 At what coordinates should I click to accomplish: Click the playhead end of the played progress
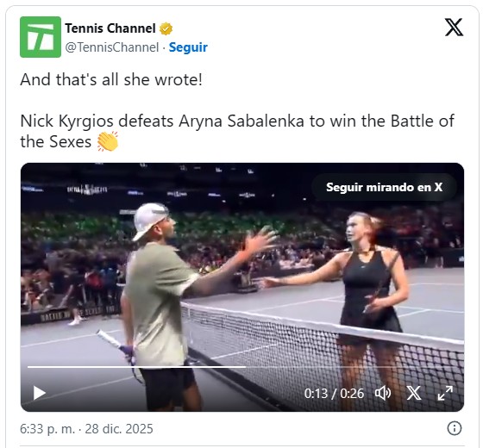pyautogui.click(x=246, y=367)
